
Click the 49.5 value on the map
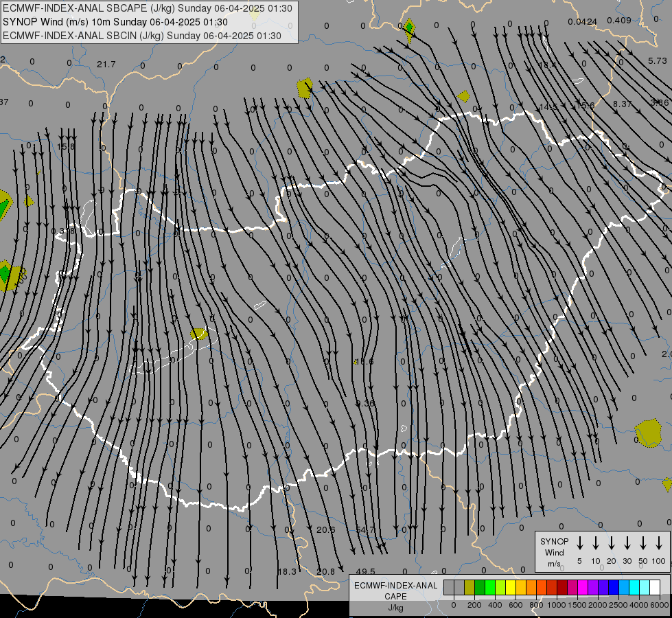point(366,572)
